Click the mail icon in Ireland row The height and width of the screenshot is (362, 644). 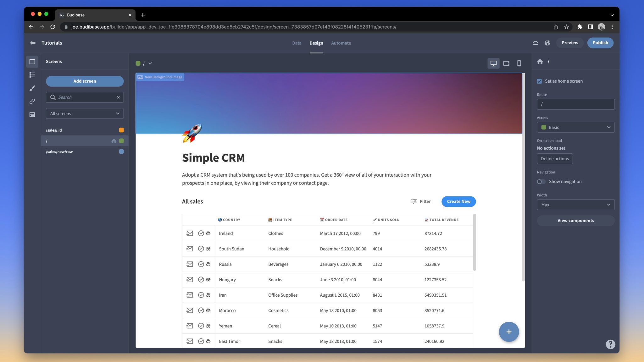pyautogui.click(x=190, y=233)
